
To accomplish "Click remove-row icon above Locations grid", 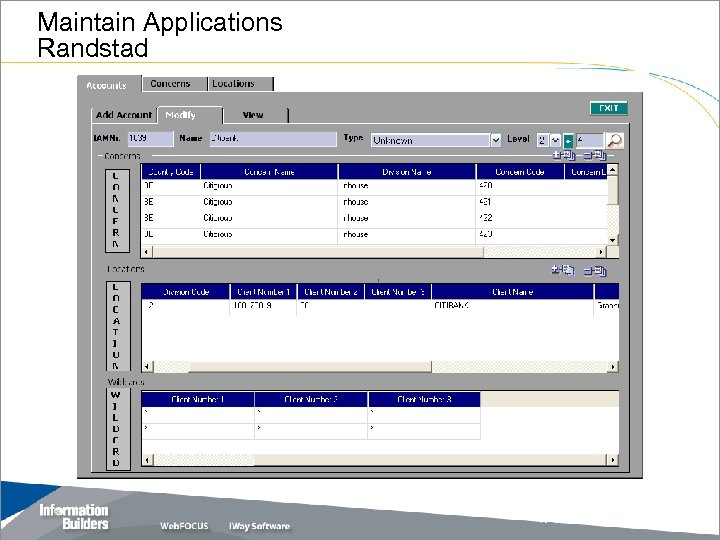I will coord(594,270).
